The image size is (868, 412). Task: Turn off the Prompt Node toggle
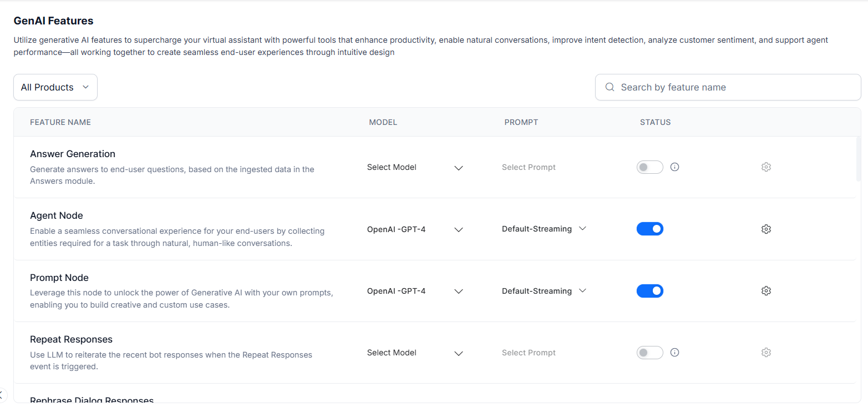point(649,291)
